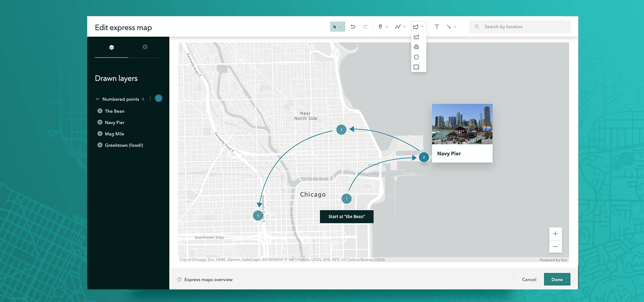644x302 pixels.
Task: Zoom out on the map
Action: (x=555, y=247)
